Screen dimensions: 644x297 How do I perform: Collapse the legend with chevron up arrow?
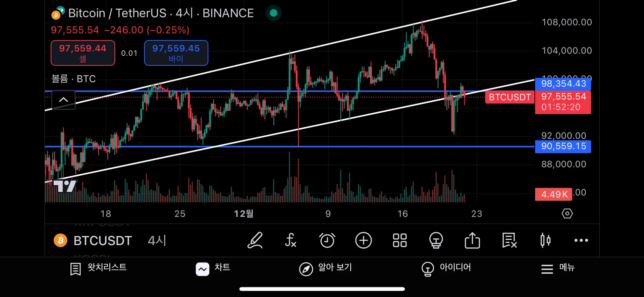63,100
